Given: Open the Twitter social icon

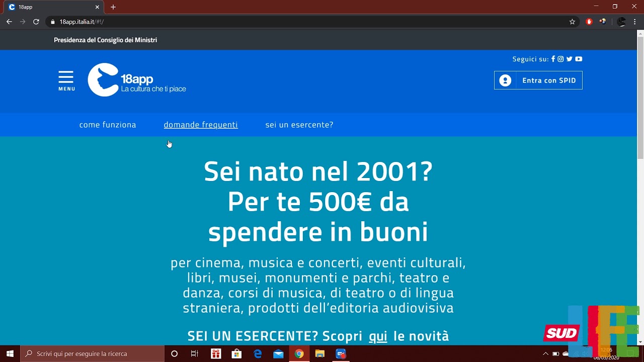Looking at the screenshot, I should click(569, 59).
